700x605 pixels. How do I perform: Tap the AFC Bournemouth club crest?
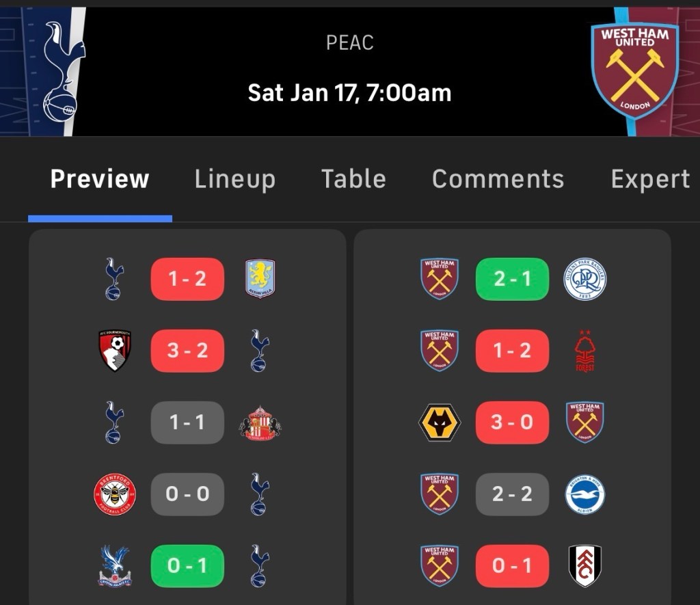point(115,351)
